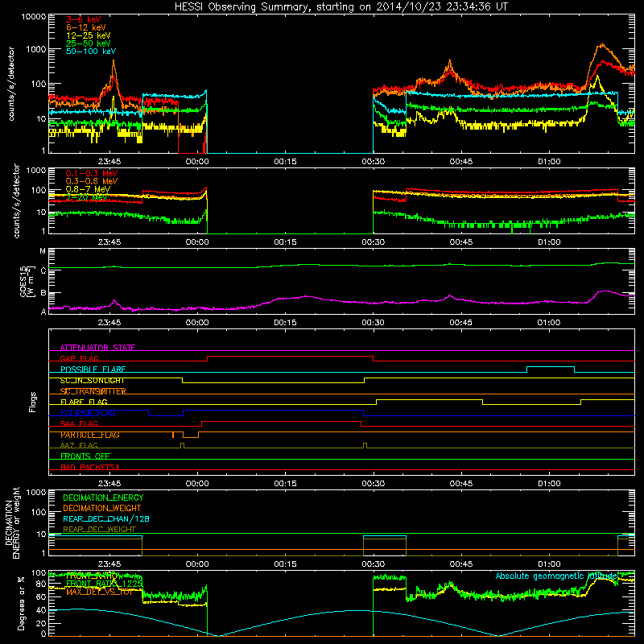644x644 pixels.
Task: Click the DECIMATION ENERGY or weight axis label
Action: tap(12, 523)
